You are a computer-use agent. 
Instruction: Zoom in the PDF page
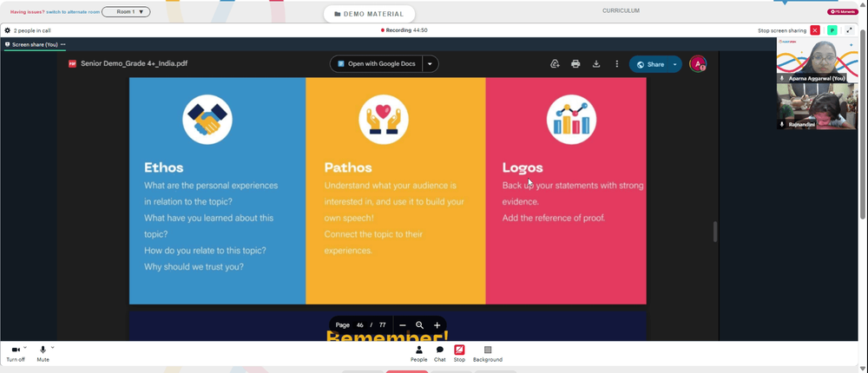pos(437,325)
